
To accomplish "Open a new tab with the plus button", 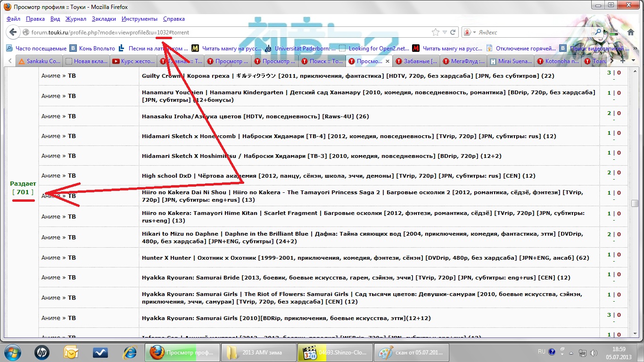I will [622, 61].
